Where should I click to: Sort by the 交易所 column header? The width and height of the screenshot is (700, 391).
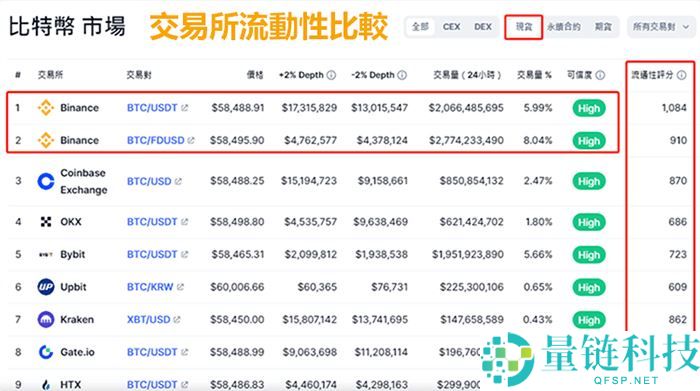click(x=50, y=75)
